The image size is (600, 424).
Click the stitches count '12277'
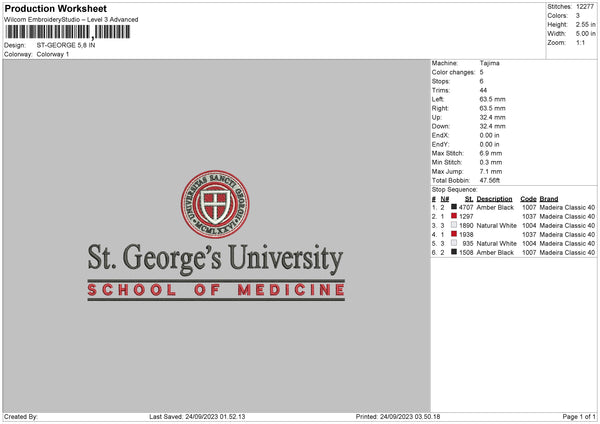(585, 7)
